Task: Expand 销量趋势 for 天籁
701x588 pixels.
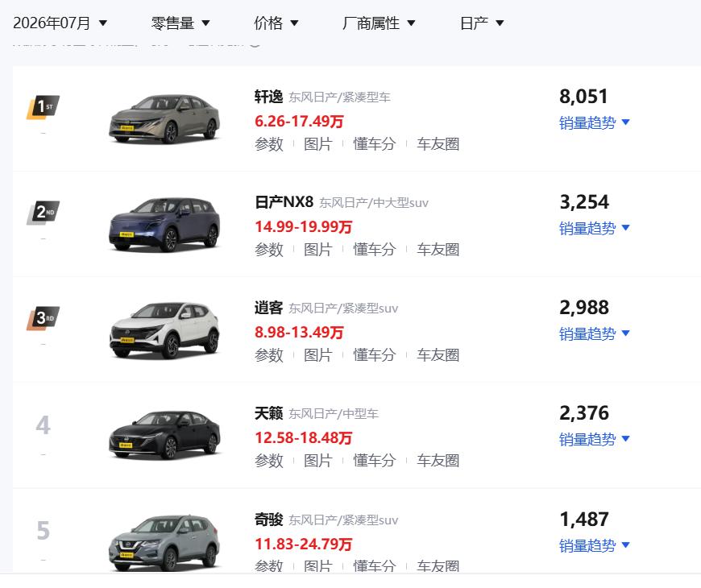Action: (x=594, y=439)
